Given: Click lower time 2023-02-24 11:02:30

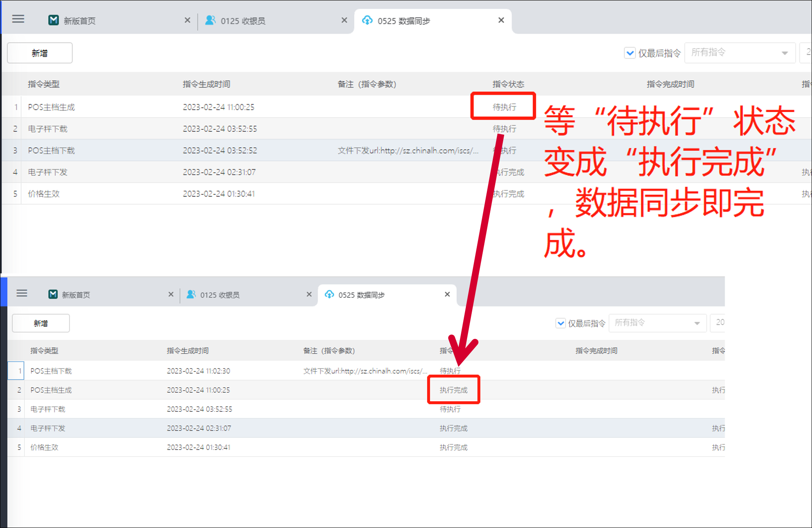Looking at the screenshot, I should 198,371.
